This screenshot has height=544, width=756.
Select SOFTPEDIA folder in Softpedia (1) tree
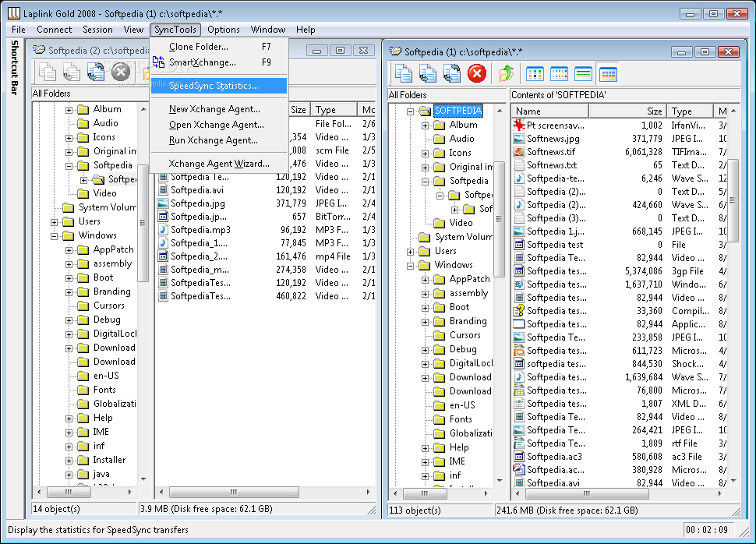[x=458, y=111]
